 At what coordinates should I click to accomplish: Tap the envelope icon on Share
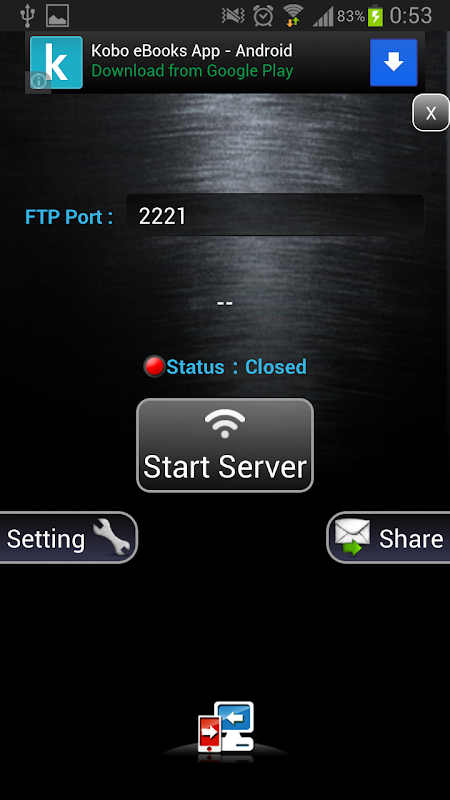pyautogui.click(x=352, y=537)
